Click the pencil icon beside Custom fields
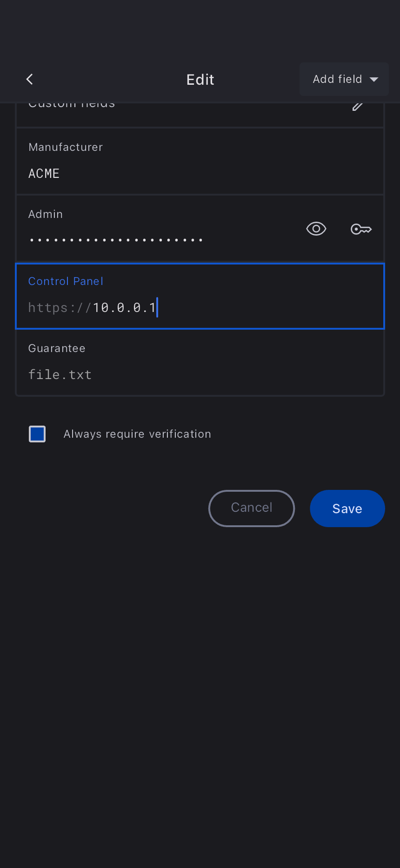 click(357, 107)
